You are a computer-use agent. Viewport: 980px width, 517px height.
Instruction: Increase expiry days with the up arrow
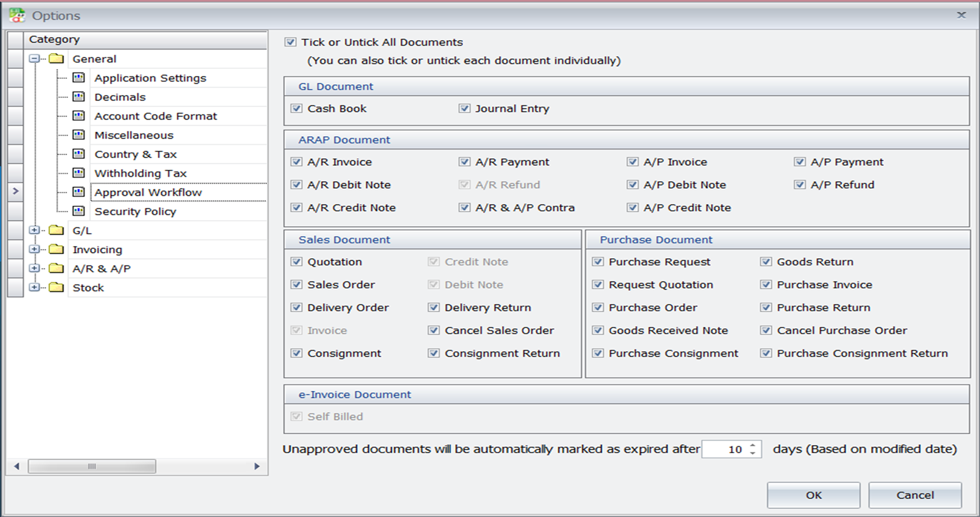753,446
